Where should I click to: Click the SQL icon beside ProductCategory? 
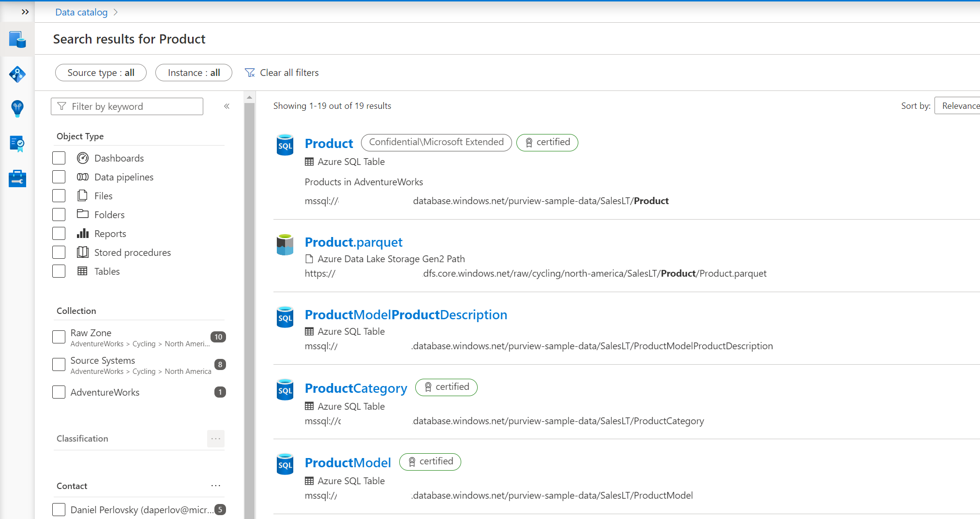(x=285, y=390)
